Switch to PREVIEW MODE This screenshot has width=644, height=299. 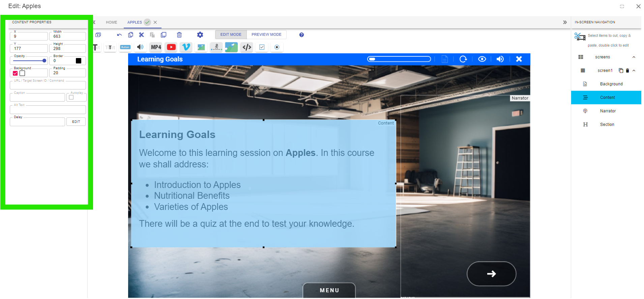[266, 34]
